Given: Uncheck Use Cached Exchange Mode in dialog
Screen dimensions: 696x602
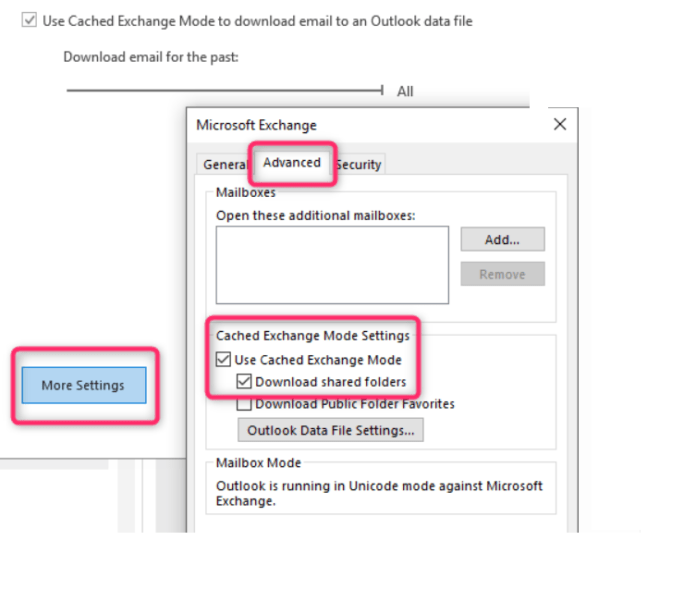Looking at the screenshot, I should coord(223,359).
